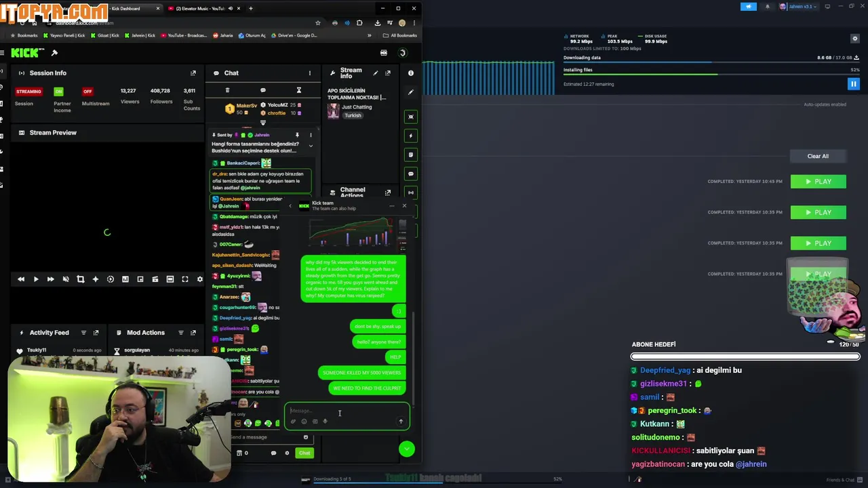This screenshot has width=868, height=488.
Task: Click the camera focus icon in the right sidebar
Action: [410, 117]
